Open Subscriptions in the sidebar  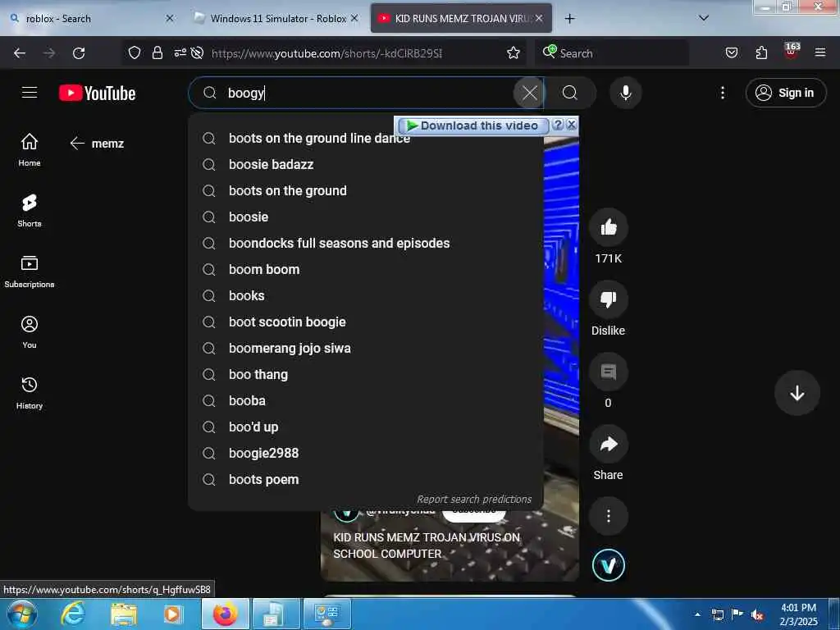30,272
